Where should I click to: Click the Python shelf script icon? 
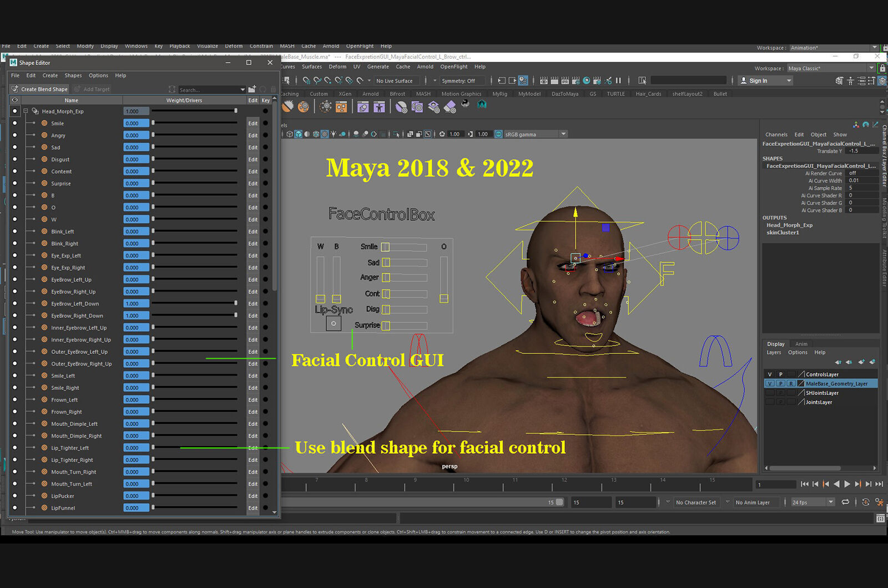point(465,104)
